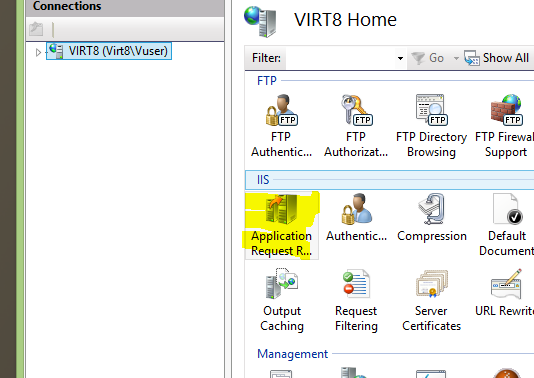Open Default Document feature
The width and height of the screenshot is (534, 378).
click(x=506, y=225)
